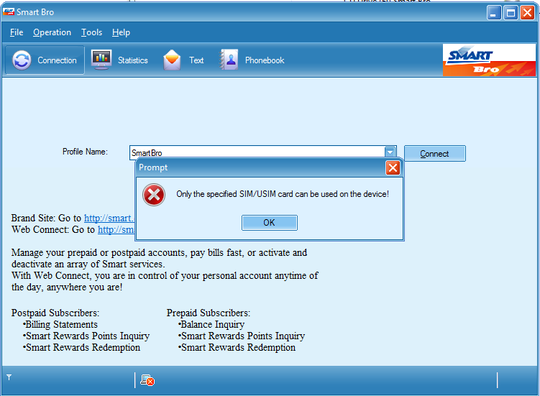This screenshot has height=396, width=540.
Task: Click 'Smart Rewards Redemption' under Postpaid
Action: click(x=82, y=347)
